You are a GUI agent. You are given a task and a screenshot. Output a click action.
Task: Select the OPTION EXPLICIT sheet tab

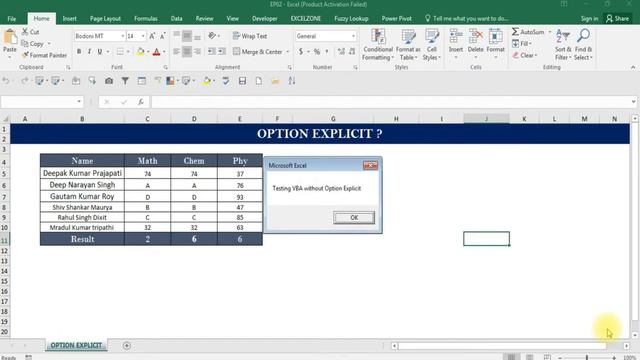(76, 345)
